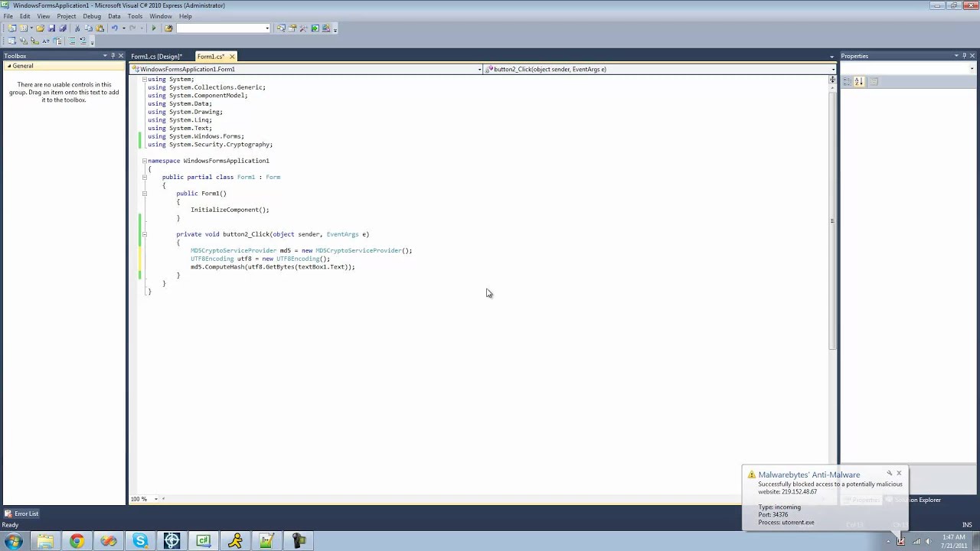The width and height of the screenshot is (980, 551).
Task: Click the Display Word Completion icon
Action: (46, 41)
